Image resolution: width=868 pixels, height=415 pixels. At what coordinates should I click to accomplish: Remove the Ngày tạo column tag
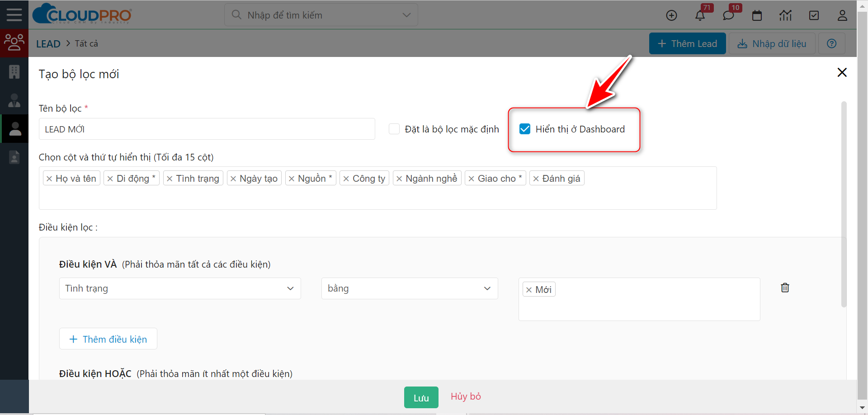pyautogui.click(x=233, y=179)
